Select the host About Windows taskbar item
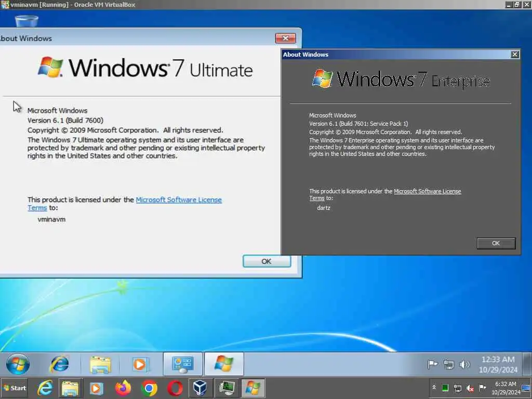532x399 pixels. pos(253,388)
